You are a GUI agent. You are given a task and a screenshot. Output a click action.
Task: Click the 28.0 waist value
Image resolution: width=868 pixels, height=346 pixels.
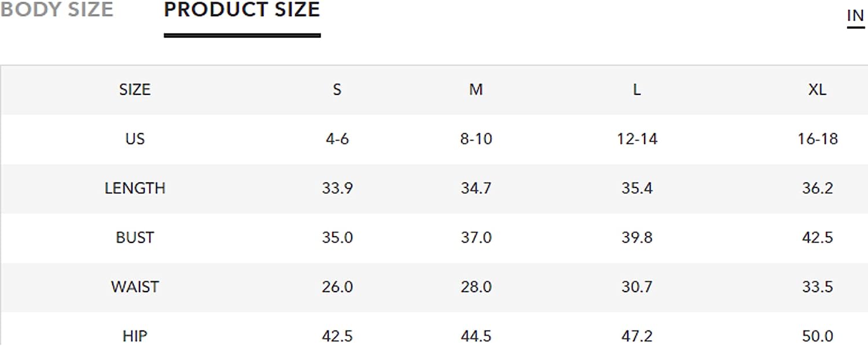(x=476, y=286)
